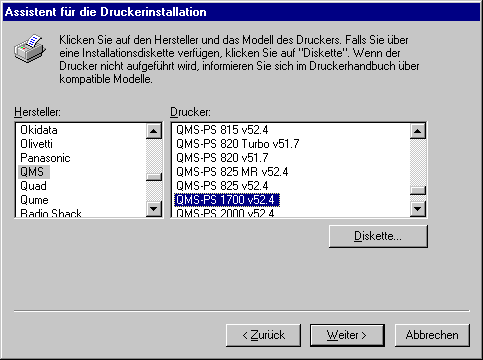The image size is (483, 360).
Task: Click down arrow of Drucker list scrollbar
Action: click(x=418, y=209)
